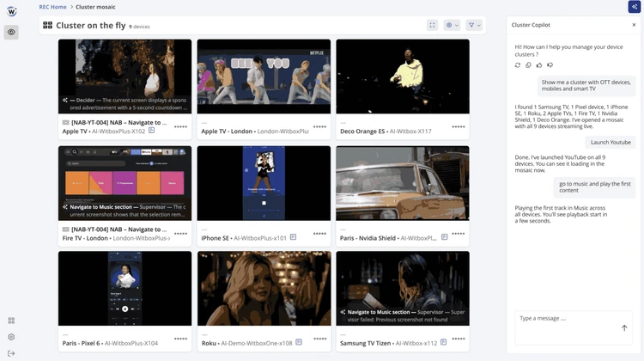Click scenario name on Apple TV X102 card
This screenshot has width=644, height=361.
[118, 123]
